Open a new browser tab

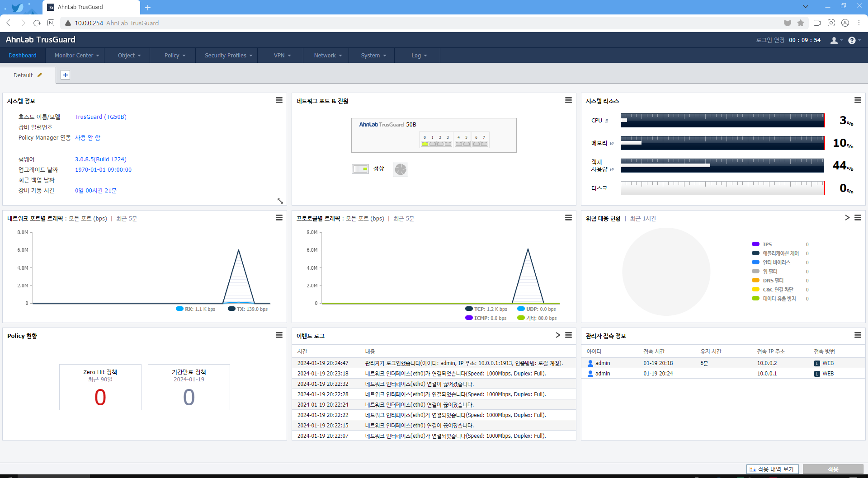tap(148, 7)
